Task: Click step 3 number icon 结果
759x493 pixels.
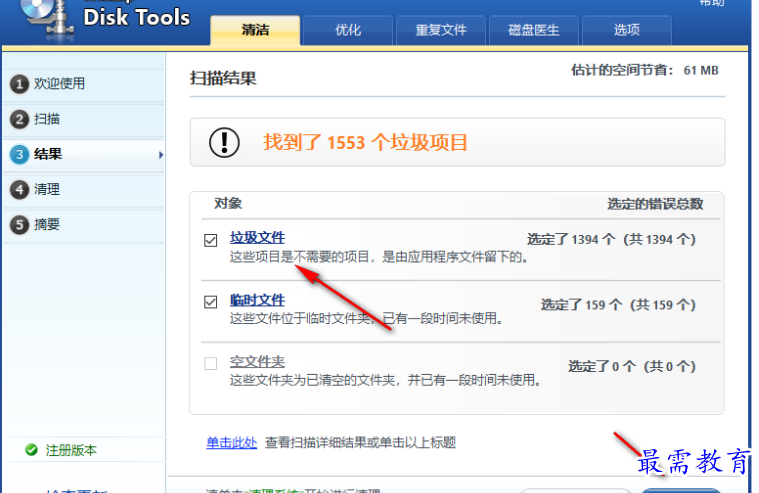Action: click(x=19, y=154)
